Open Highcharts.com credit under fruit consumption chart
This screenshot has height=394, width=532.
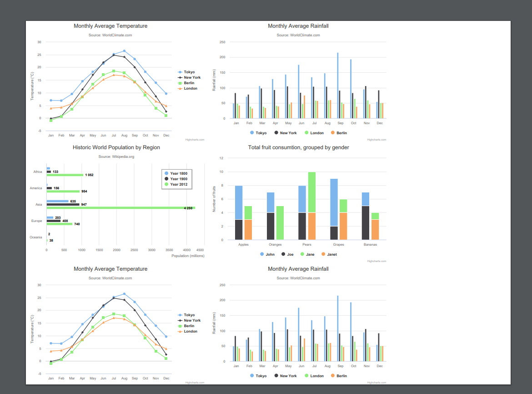coord(376,261)
